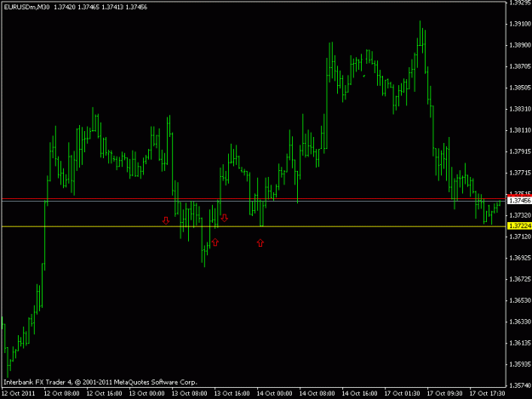Select the red down arrow before 13 Oct 08:00
532x399 pixels.
click(x=166, y=220)
